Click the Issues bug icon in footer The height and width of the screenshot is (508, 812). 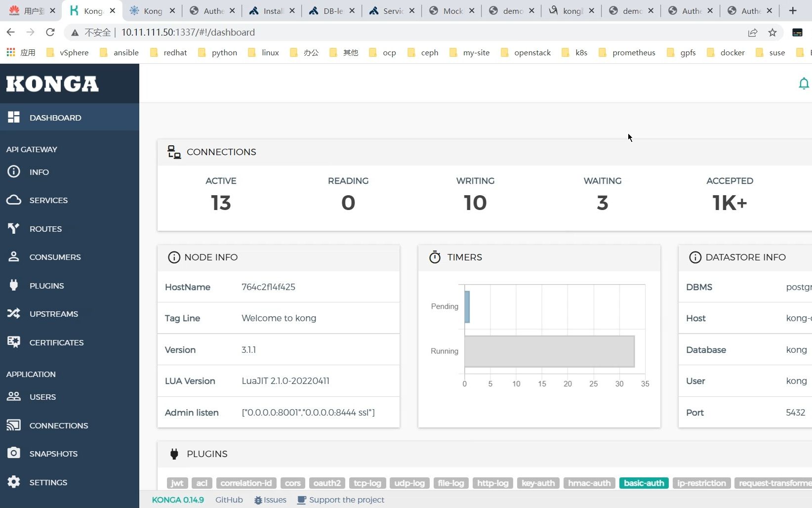pyautogui.click(x=258, y=500)
